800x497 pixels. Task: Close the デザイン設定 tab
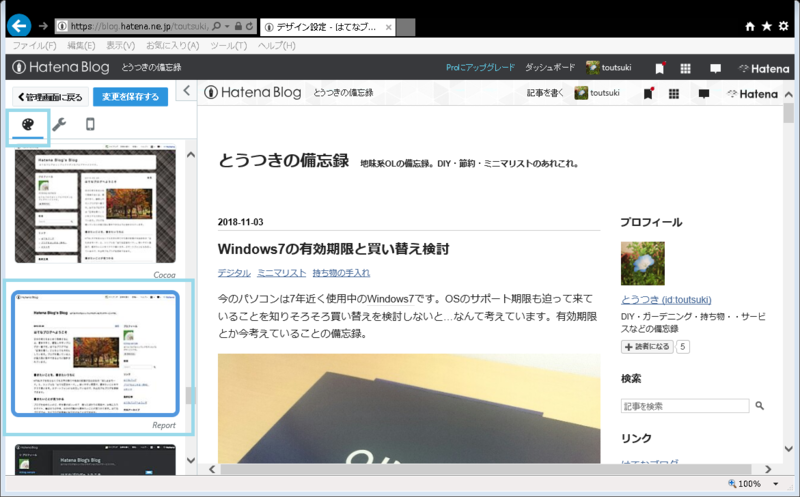point(388,27)
